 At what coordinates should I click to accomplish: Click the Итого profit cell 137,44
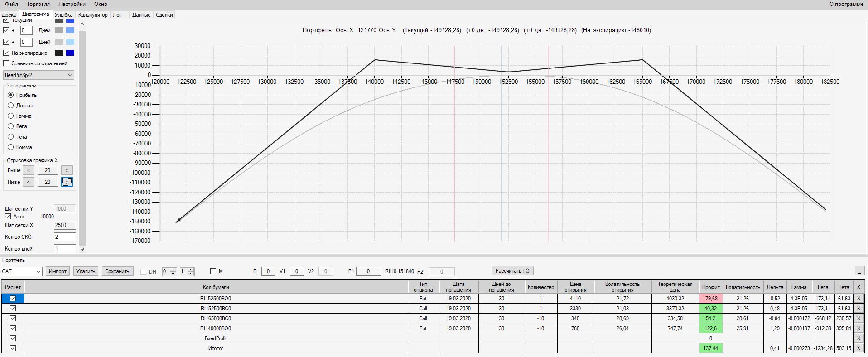click(x=711, y=348)
